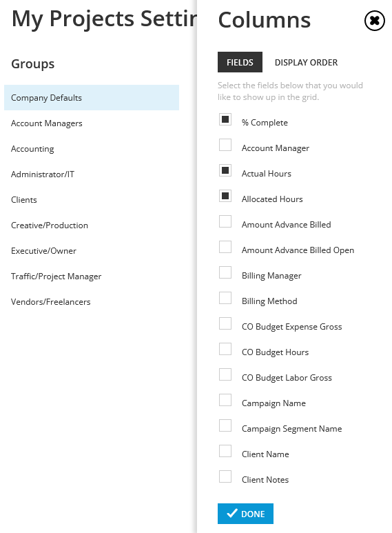Select the Fields tab
Image resolution: width=392 pixels, height=533 pixels.
coord(240,62)
